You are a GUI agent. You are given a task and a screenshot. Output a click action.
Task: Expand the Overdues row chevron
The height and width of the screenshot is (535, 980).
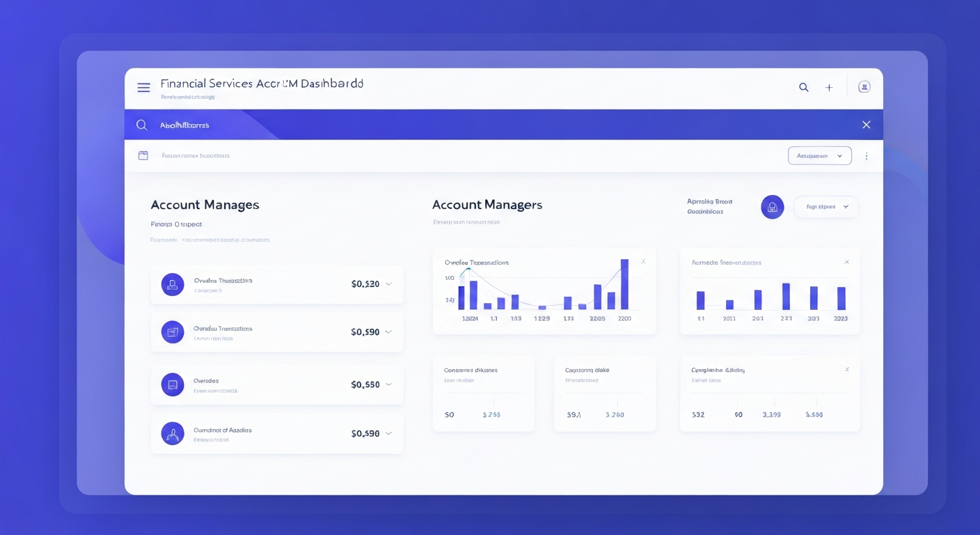390,384
